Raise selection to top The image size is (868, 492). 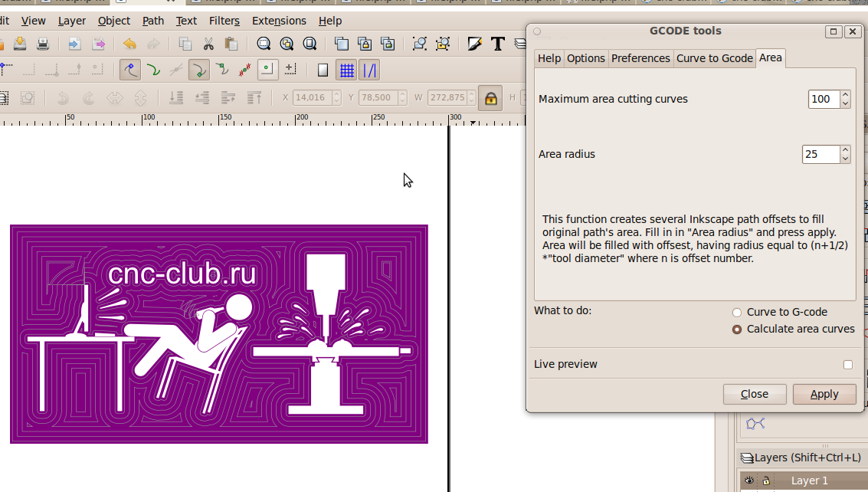(254, 98)
